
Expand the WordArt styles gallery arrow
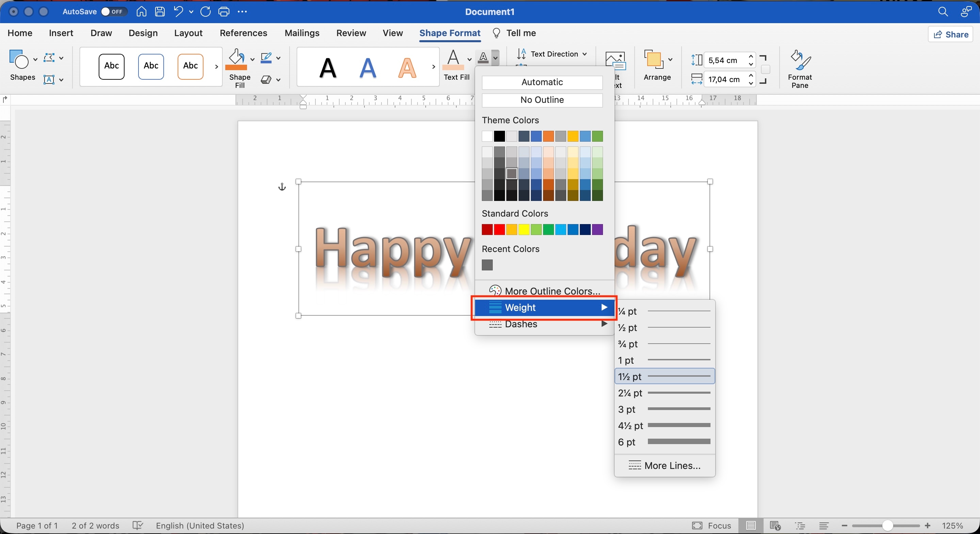tap(433, 67)
